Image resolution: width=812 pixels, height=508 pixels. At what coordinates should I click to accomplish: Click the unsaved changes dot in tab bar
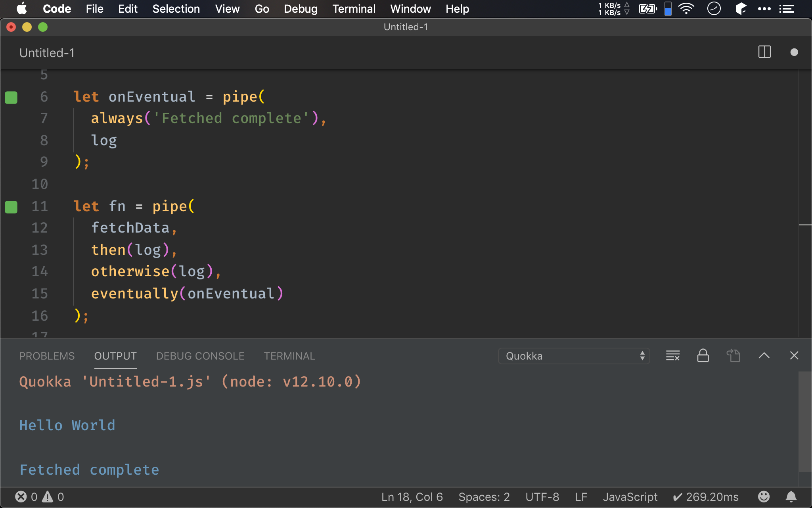click(x=794, y=52)
